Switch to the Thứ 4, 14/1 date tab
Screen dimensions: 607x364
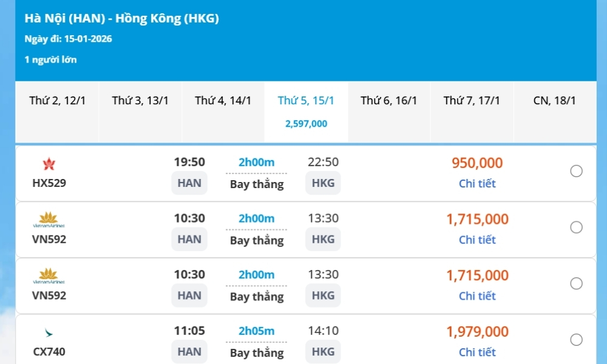pyautogui.click(x=223, y=101)
